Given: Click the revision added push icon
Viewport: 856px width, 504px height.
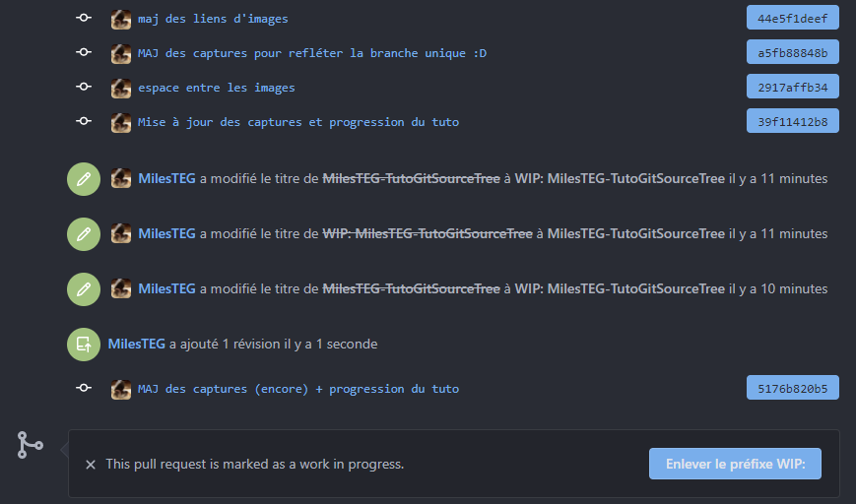Looking at the screenshot, I should tap(84, 345).
